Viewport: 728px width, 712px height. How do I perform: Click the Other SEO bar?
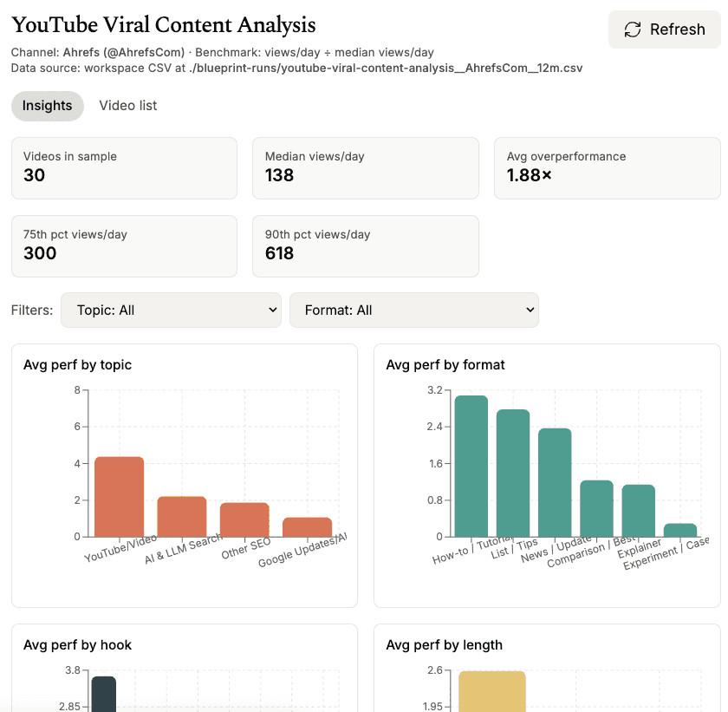(x=244, y=519)
